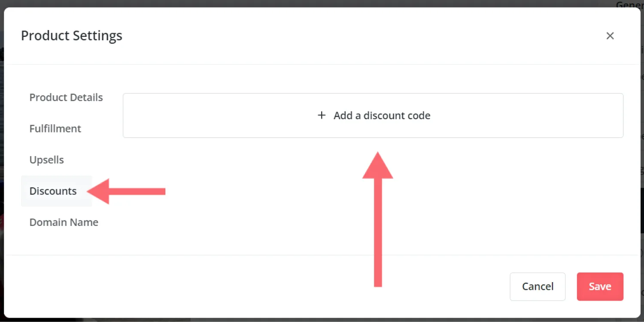644x322 pixels.
Task: Click the Product Settings heading text
Action: tap(72, 36)
